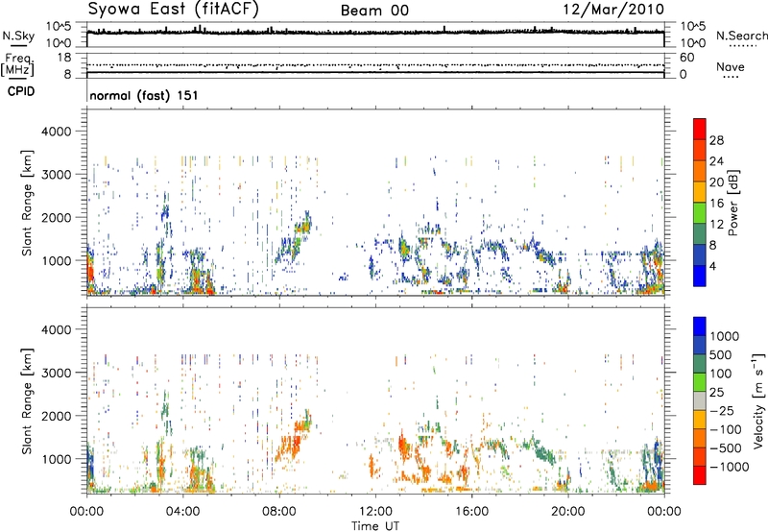Screen dimensions: 768x532
Task: Click the '500' velocity colorbar label
Action: pyautogui.click(x=720, y=355)
